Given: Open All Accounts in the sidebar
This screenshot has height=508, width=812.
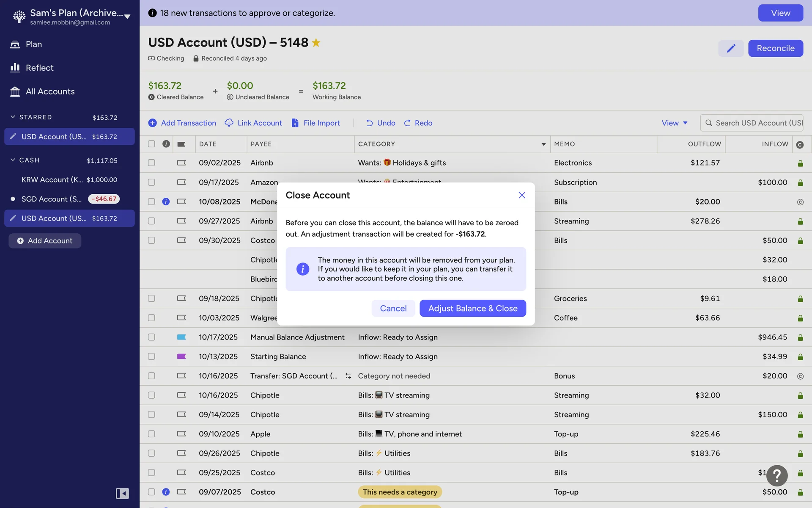Looking at the screenshot, I should [x=50, y=91].
